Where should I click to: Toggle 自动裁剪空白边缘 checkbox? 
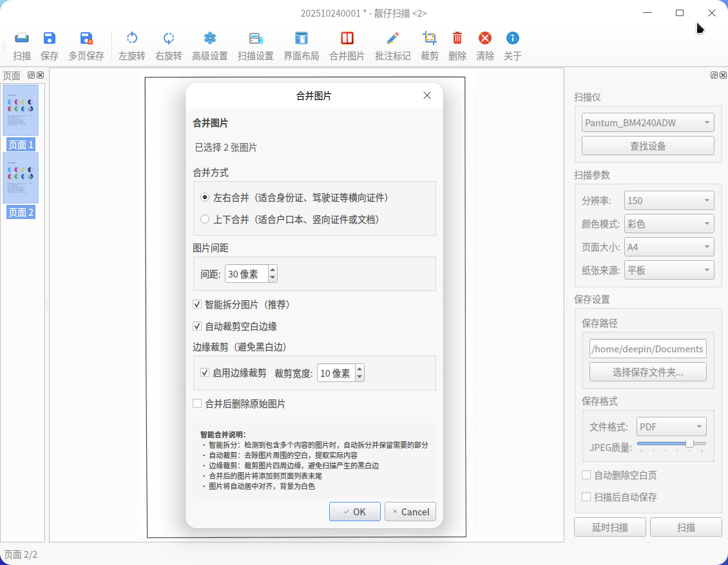pyautogui.click(x=197, y=327)
